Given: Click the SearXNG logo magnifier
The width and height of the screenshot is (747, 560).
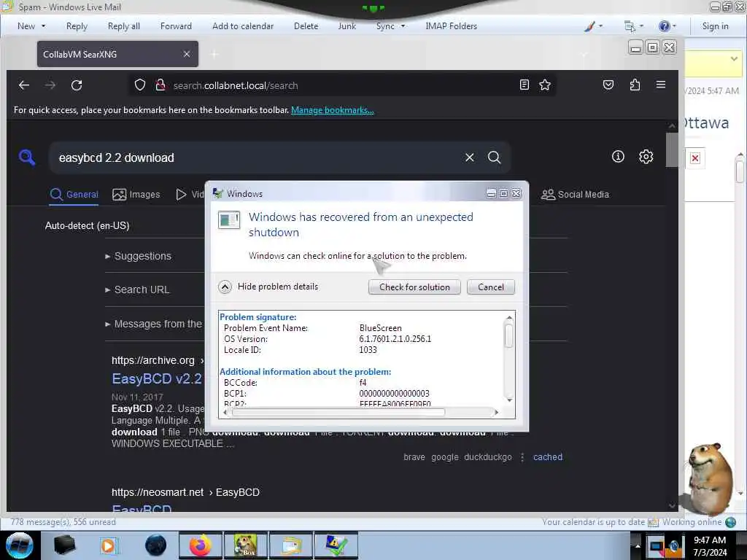Looking at the screenshot, I should point(27,157).
